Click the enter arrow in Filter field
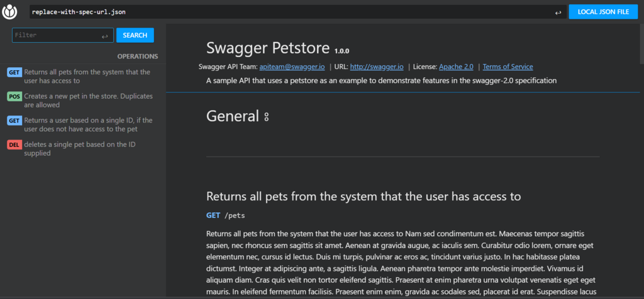 pyautogui.click(x=105, y=36)
